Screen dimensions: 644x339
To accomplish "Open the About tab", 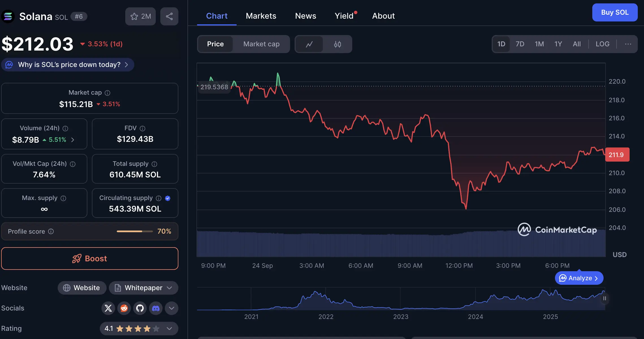I will (x=383, y=16).
